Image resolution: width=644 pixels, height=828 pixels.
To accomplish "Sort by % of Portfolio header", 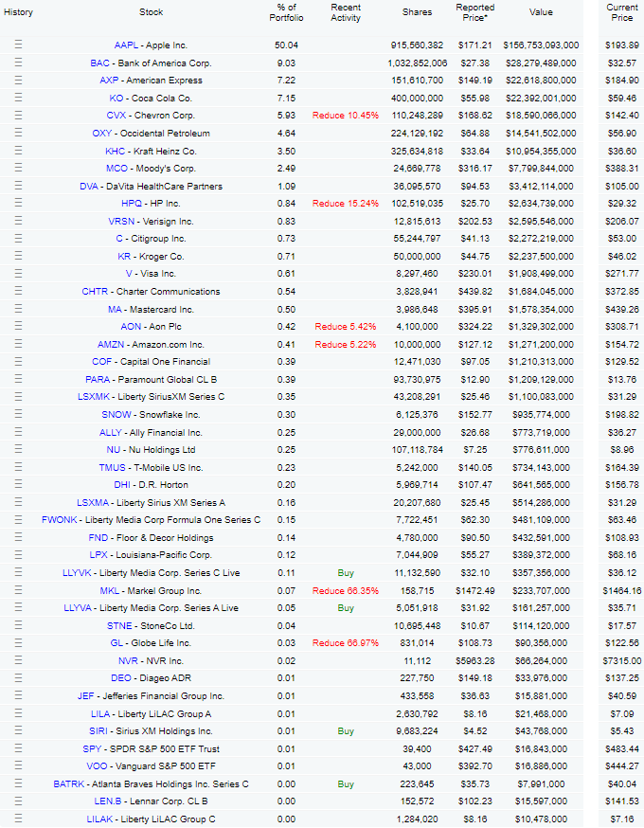I will [x=287, y=12].
